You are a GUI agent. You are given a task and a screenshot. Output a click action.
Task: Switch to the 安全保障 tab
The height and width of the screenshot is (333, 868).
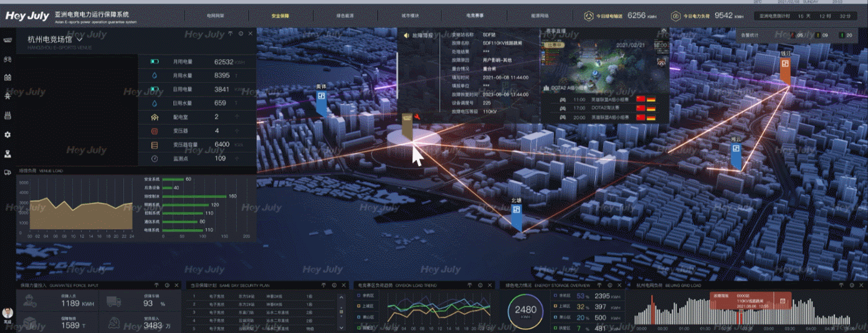[280, 16]
